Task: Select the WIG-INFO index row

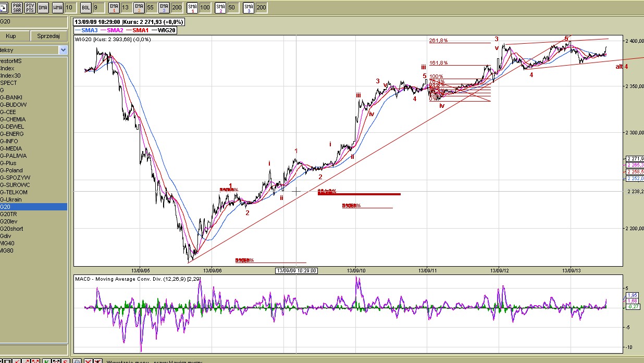Action: 33,141
